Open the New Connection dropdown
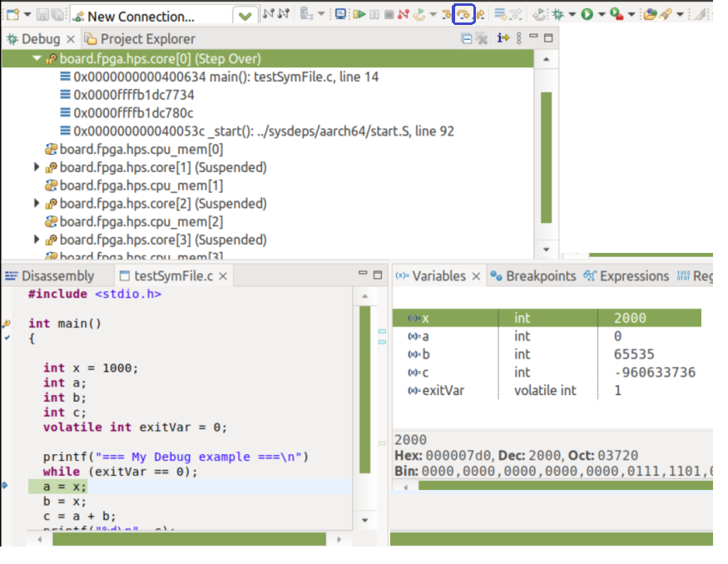This screenshot has width=728, height=564. point(245,16)
